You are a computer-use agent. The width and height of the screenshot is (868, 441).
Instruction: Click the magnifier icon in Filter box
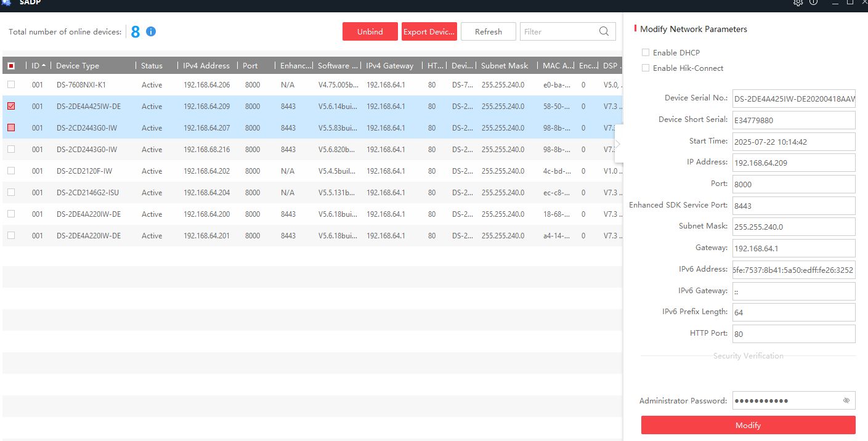(604, 31)
